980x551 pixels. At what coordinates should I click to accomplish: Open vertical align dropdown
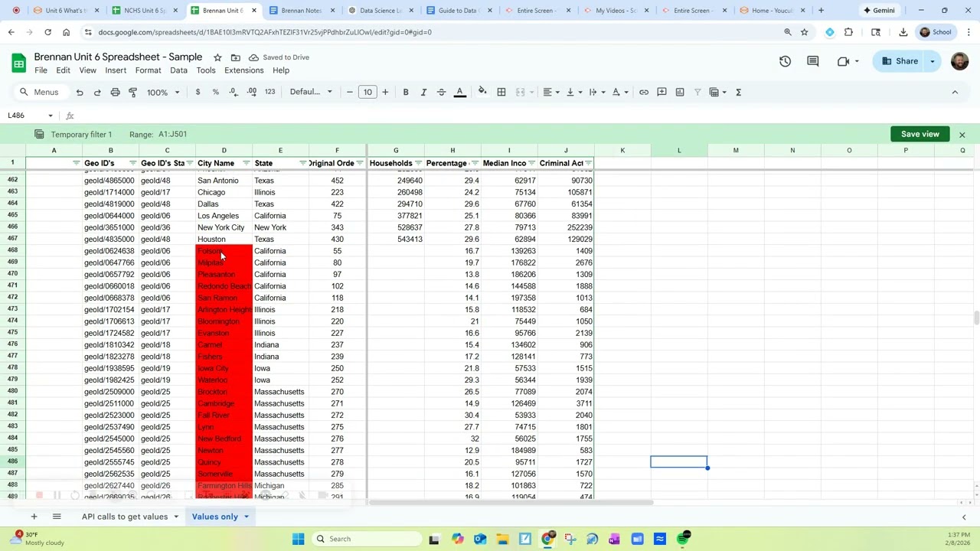573,92
